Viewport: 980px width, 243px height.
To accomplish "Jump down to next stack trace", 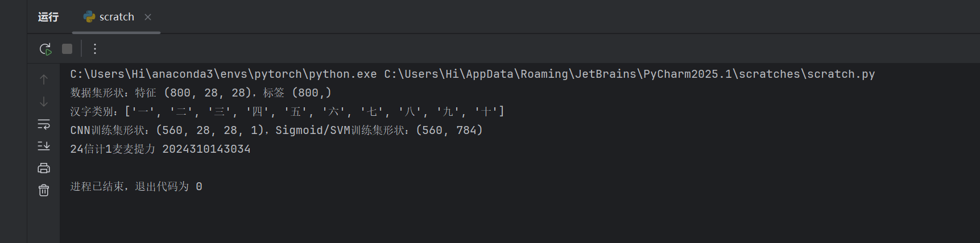I will click(x=44, y=102).
